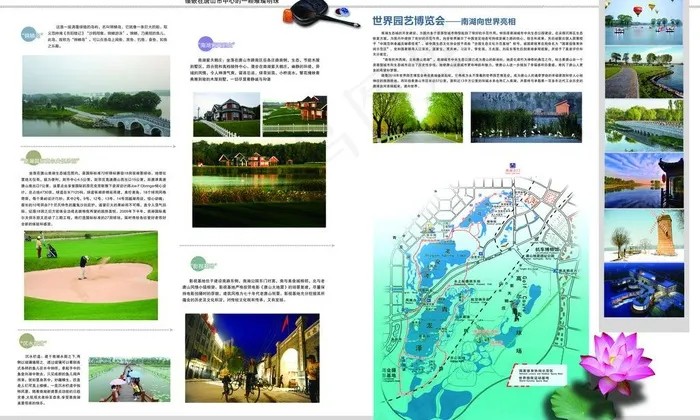700x420 pixels.
Task: Click the blue section badge above the villa photos
Action: click(x=215, y=45)
